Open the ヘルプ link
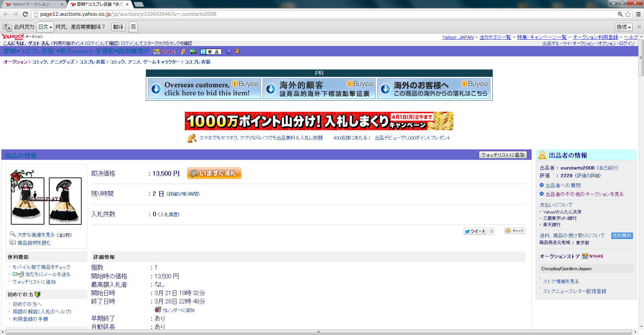The height and width of the screenshot is (335, 644). [631, 37]
